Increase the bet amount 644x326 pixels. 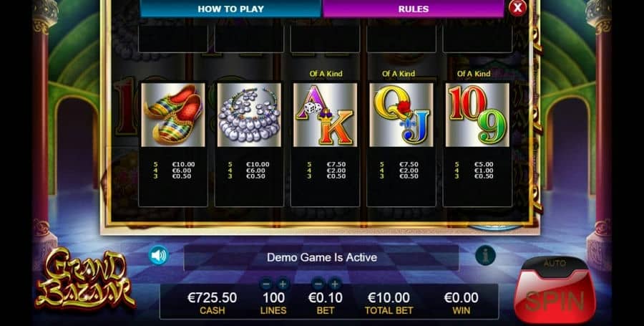[x=334, y=284]
